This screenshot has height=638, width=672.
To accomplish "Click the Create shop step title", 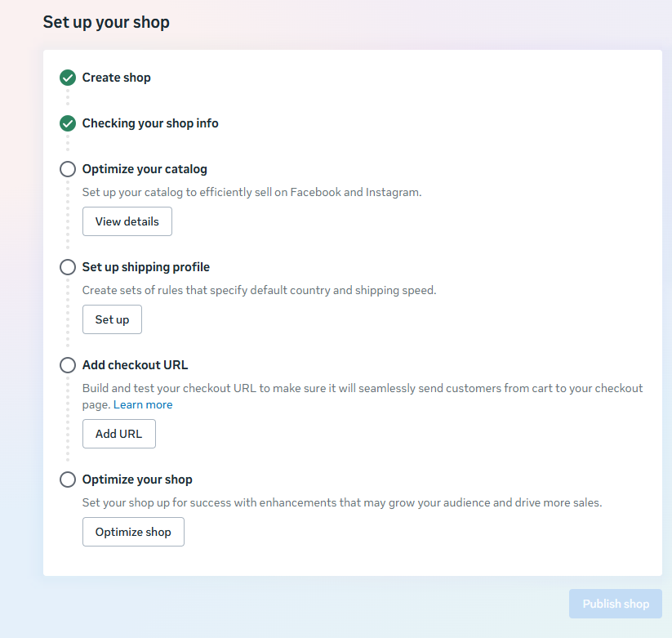I will [x=117, y=78].
